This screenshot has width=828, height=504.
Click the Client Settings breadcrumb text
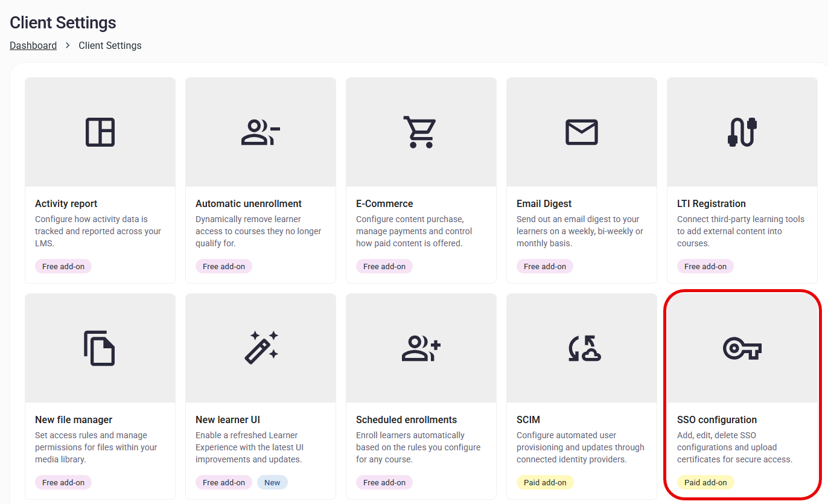coord(110,46)
